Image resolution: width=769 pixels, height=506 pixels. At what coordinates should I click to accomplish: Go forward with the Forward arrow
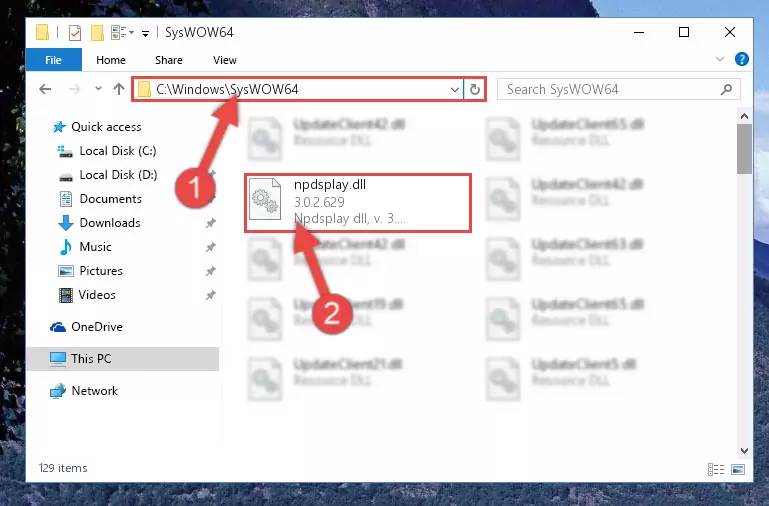click(74, 89)
